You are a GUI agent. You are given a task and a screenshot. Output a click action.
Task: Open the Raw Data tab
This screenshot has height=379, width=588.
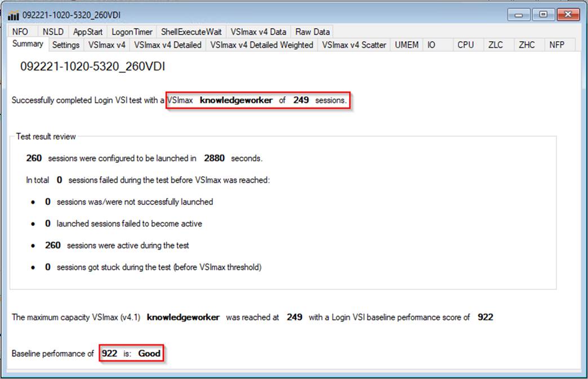pyautogui.click(x=313, y=32)
